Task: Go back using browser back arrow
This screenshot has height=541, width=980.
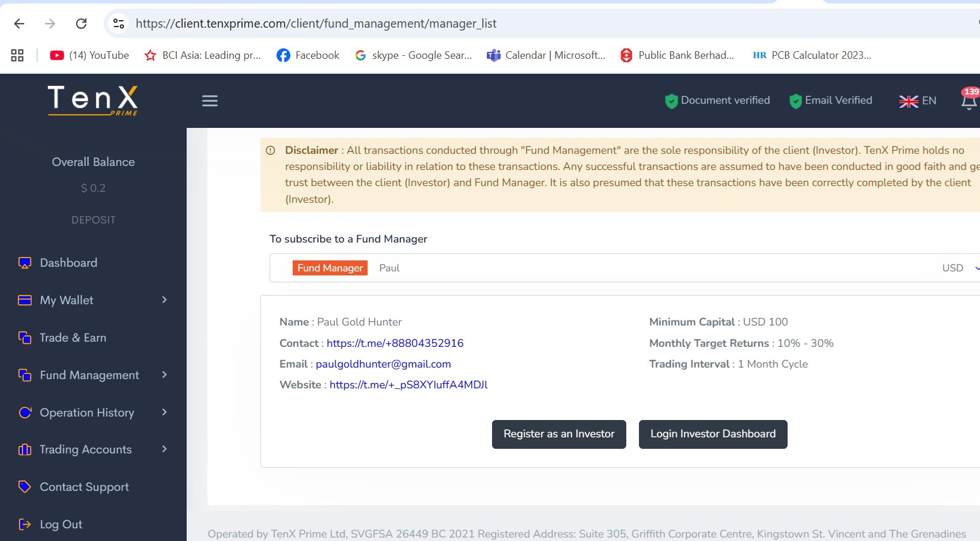Action: coord(19,24)
